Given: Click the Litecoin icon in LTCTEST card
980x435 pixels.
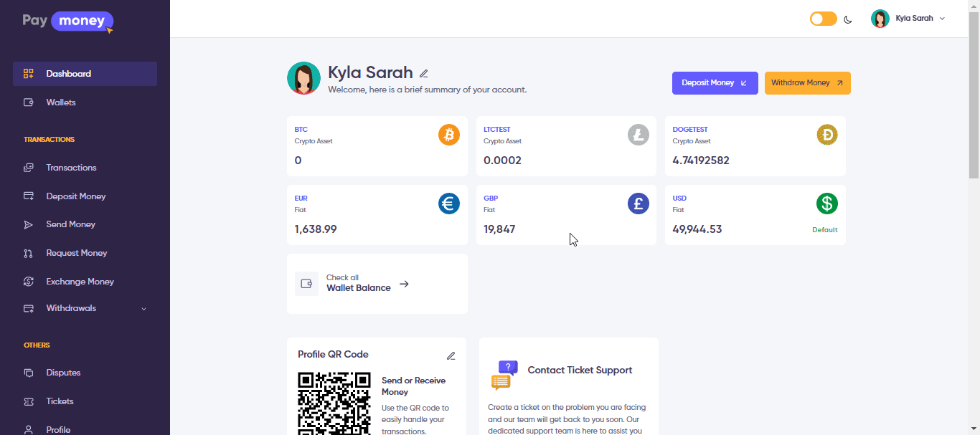Looking at the screenshot, I should [x=638, y=135].
